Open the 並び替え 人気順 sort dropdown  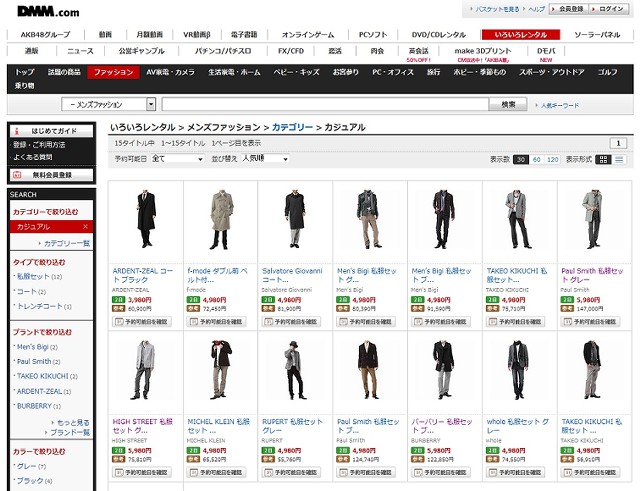pyautogui.click(x=265, y=158)
